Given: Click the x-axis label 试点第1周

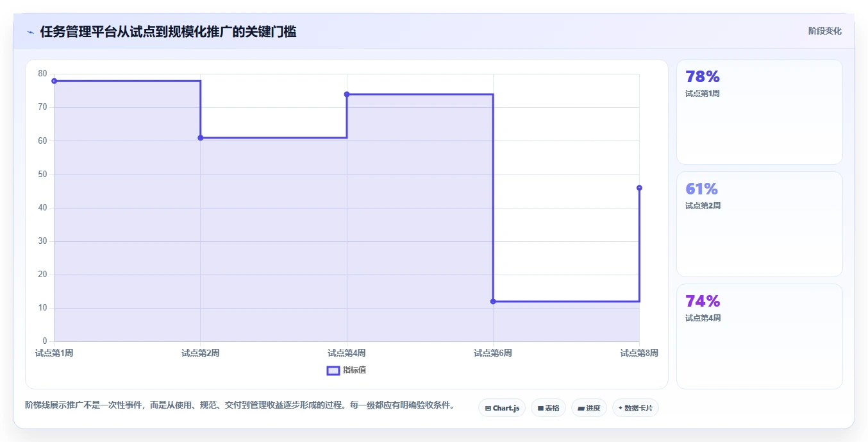Looking at the screenshot, I should (x=54, y=353).
